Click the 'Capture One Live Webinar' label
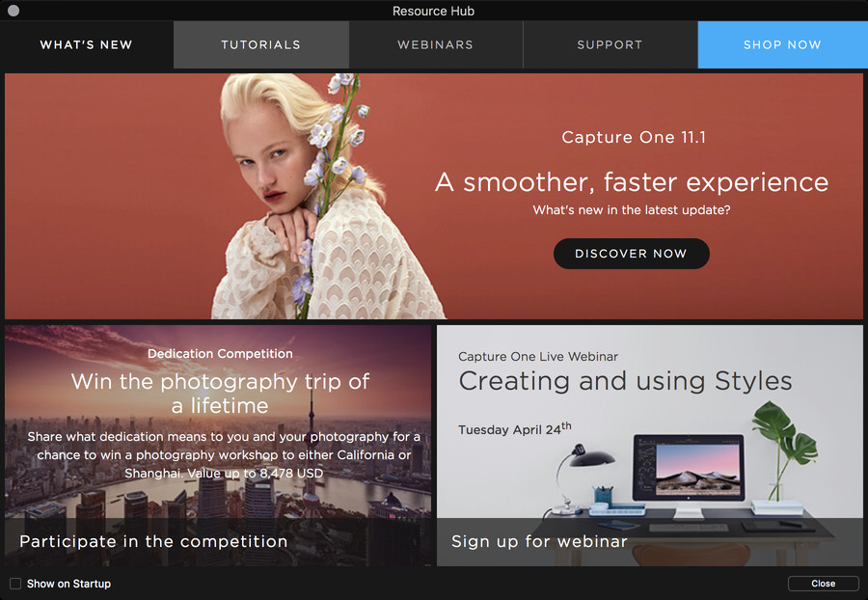The height and width of the screenshot is (600, 868). pos(538,357)
